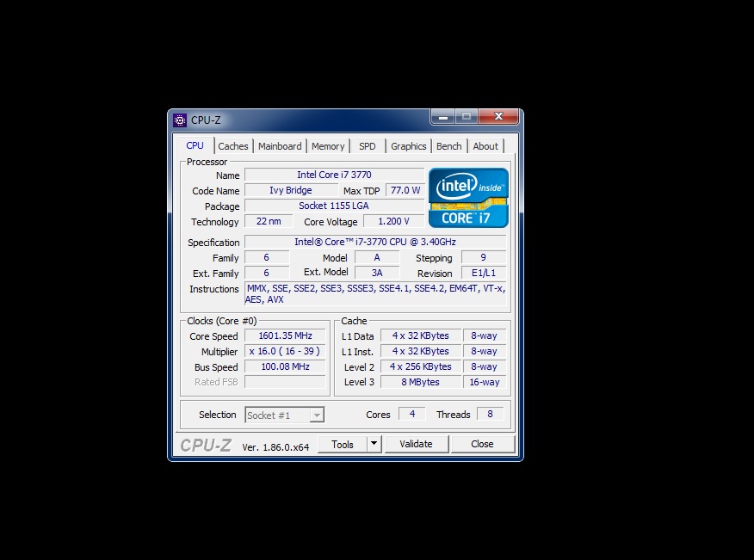Click the Core Speed value field
This screenshot has height=560, width=754.
coord(285,336)
